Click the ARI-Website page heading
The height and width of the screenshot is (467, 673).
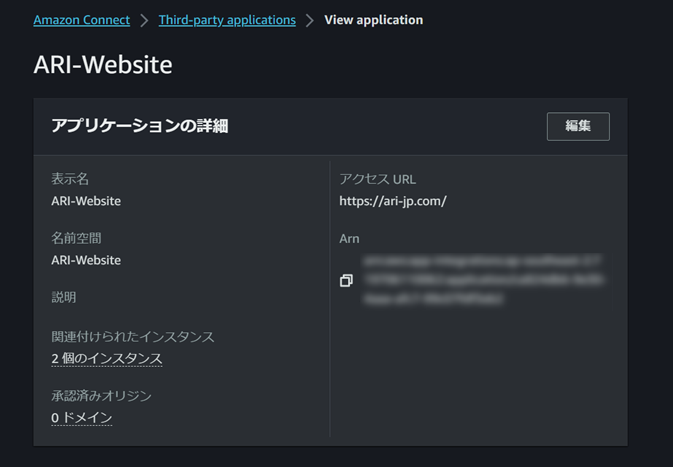(103, 65)
